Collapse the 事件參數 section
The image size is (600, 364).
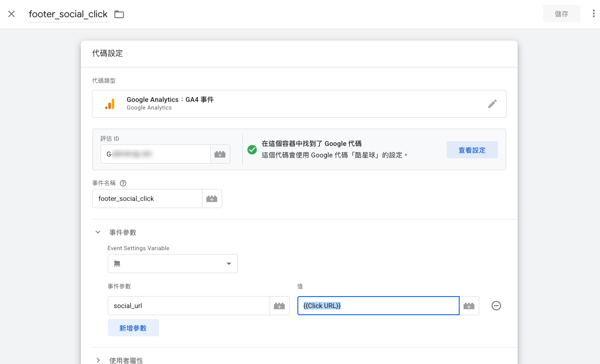click(x=98, y=232)
